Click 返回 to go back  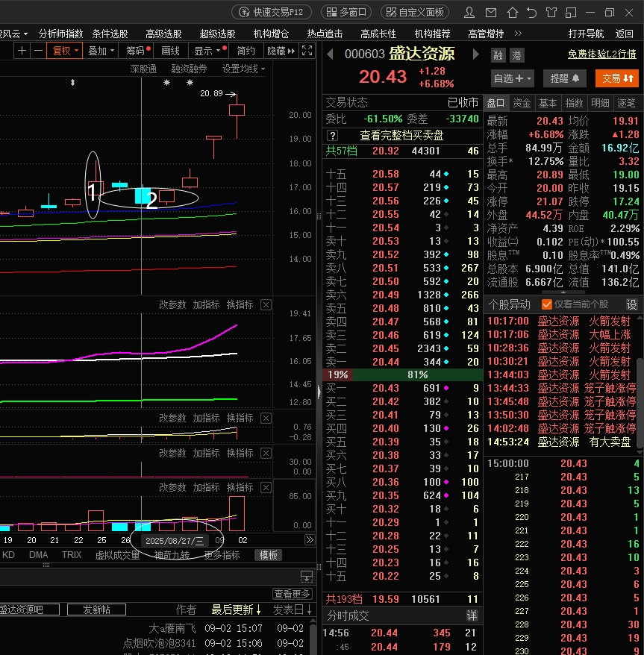[x=625, y=34]
